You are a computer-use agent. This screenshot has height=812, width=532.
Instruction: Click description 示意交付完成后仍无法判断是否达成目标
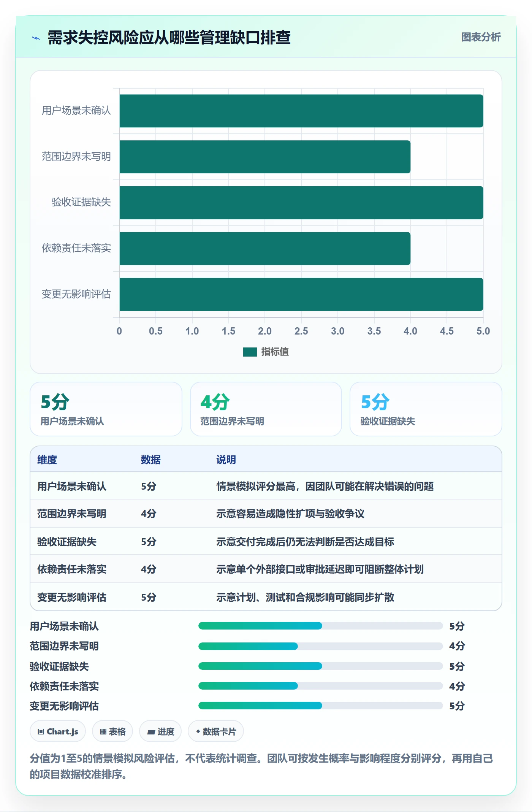[305, 542]
